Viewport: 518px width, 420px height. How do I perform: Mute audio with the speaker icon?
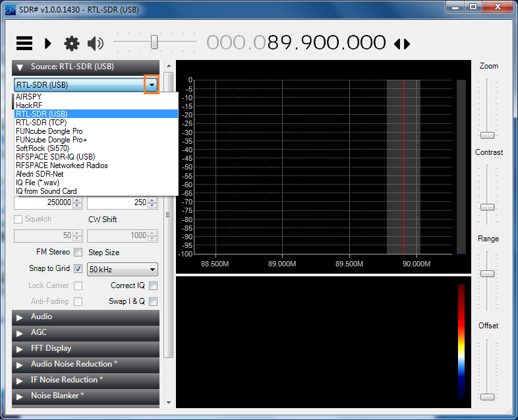pyautogui.click(x=96, y=44)
